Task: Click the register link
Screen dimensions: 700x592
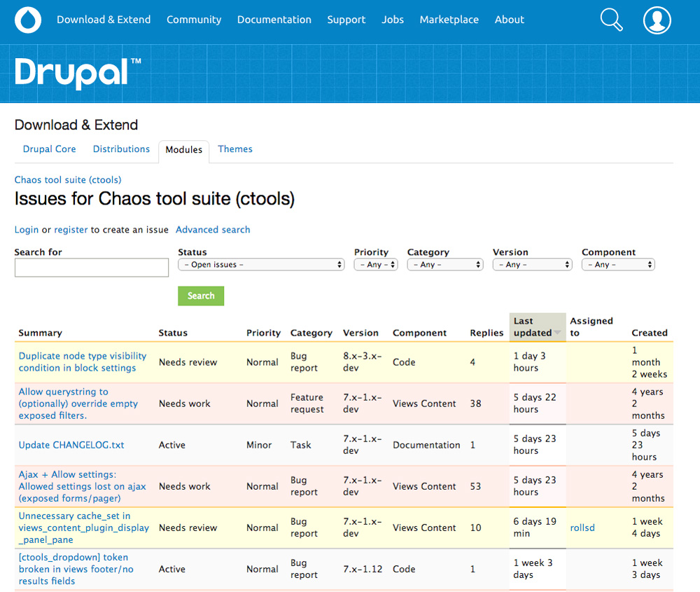Action: tap(71, 230)
